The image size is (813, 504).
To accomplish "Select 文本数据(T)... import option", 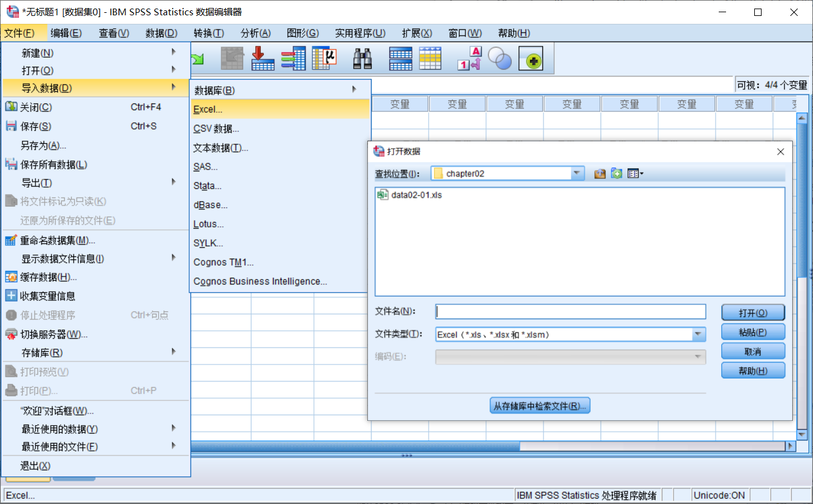I will [280, 147].
